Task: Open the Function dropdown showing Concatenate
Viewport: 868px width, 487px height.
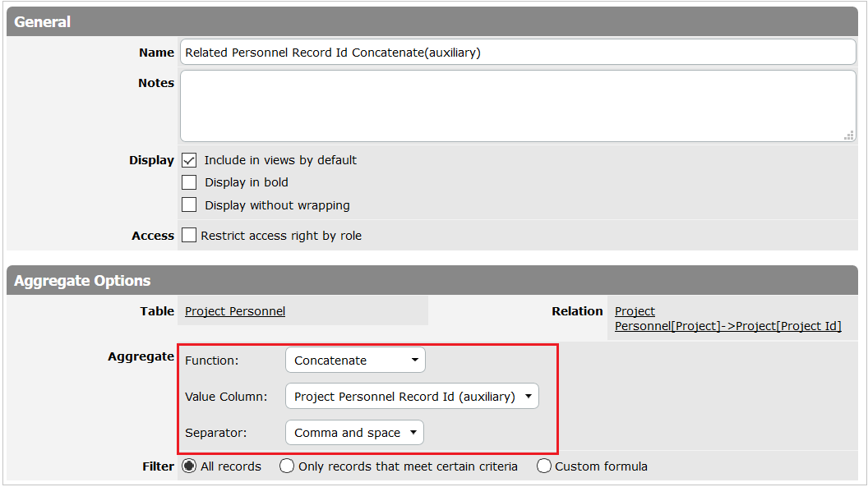Action: pyautogui.click(x=355, y=361)
